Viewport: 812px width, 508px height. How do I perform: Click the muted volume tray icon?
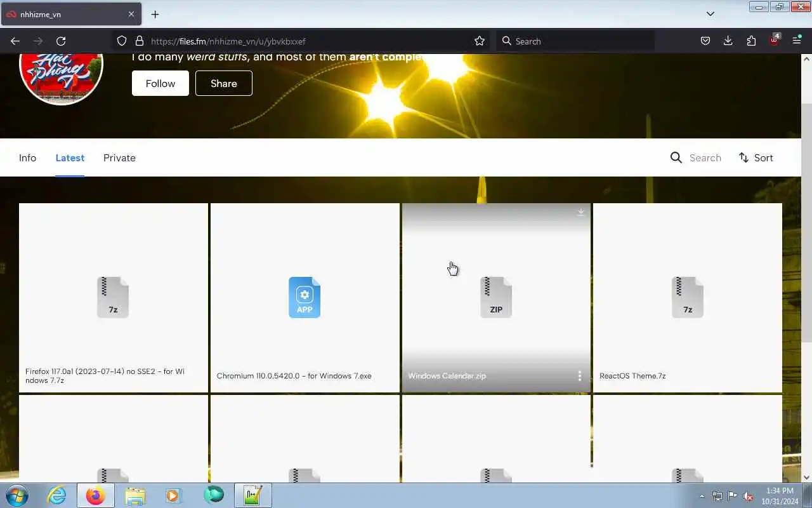point(748,496)
